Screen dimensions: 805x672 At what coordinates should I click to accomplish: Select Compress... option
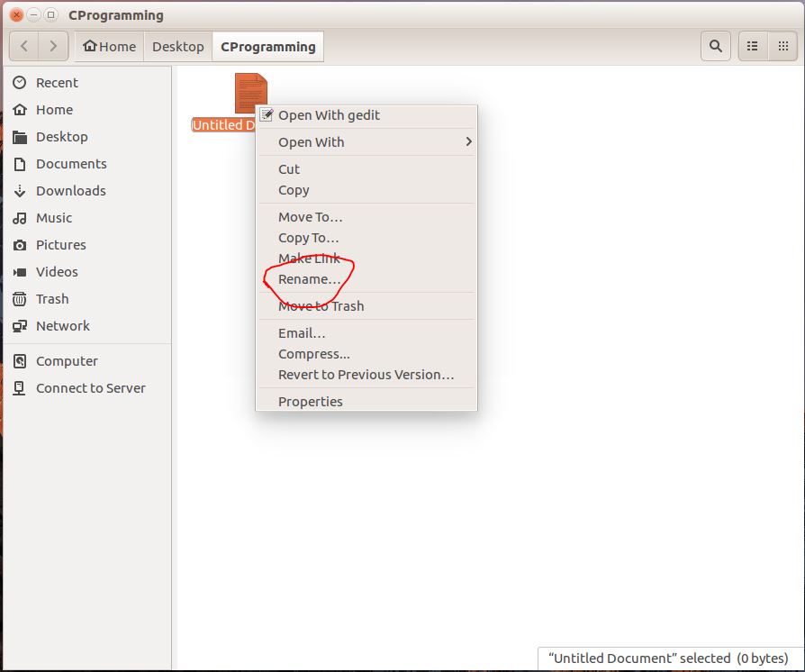click(366, 354)
